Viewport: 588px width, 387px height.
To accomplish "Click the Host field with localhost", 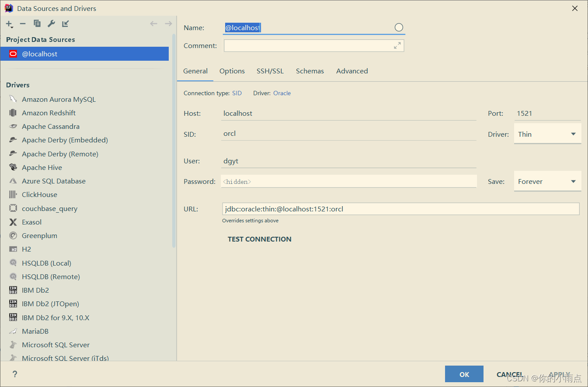I will click(349, 113).
